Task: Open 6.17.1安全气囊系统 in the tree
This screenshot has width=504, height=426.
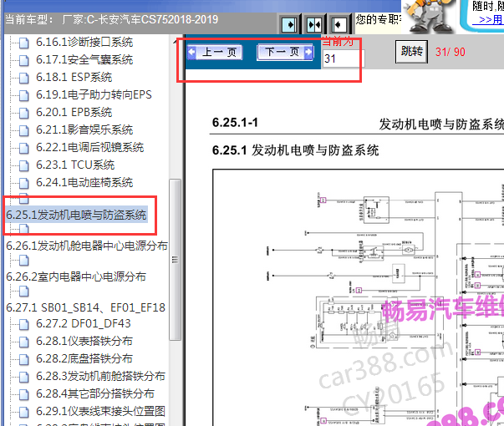Action: (84, 60)
